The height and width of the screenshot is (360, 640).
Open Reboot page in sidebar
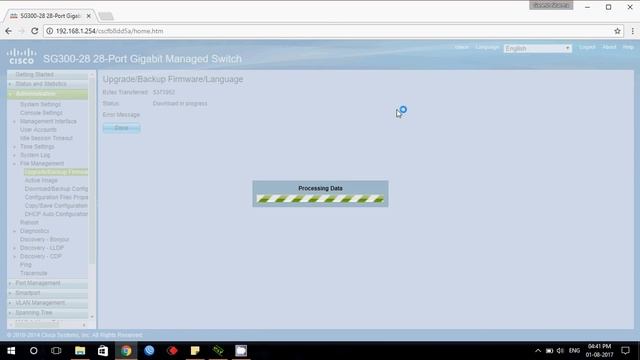click(29, 222)
